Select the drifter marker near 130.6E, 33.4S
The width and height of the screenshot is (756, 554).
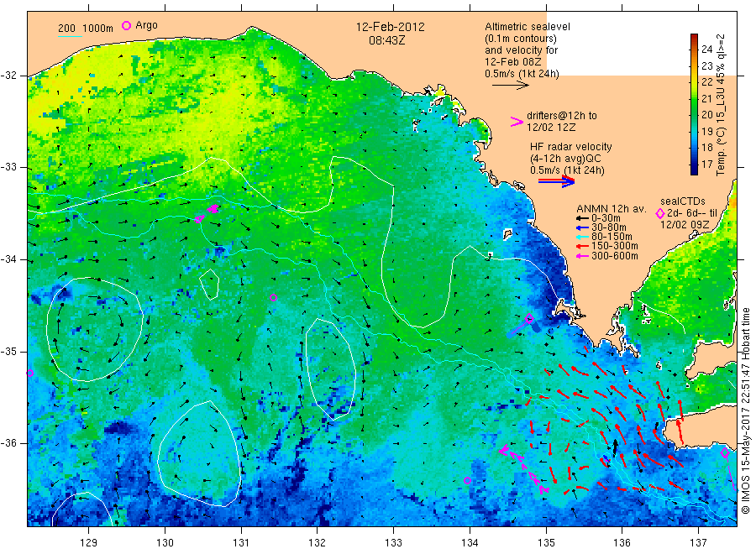pos(213,209)
